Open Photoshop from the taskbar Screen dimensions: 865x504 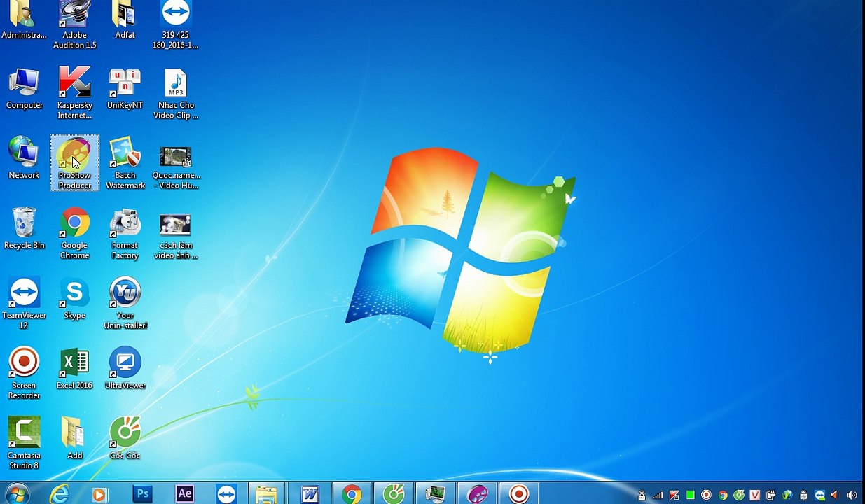(142, 494)
